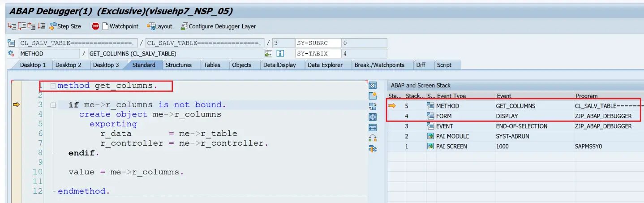Screen dimensions: 644x203
Task: Click the first CL_SALV_TABLE program field
Action: [x=77, y=43]
